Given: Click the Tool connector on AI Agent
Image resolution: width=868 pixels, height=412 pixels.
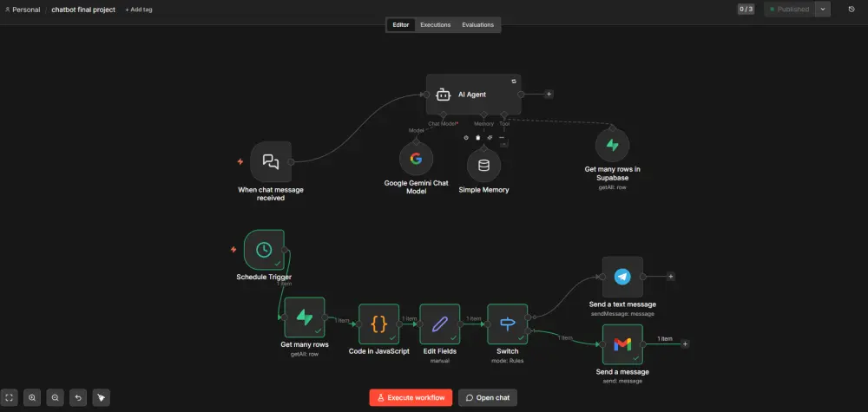Looking at the screenshot, I should click(x=503, y=114).
